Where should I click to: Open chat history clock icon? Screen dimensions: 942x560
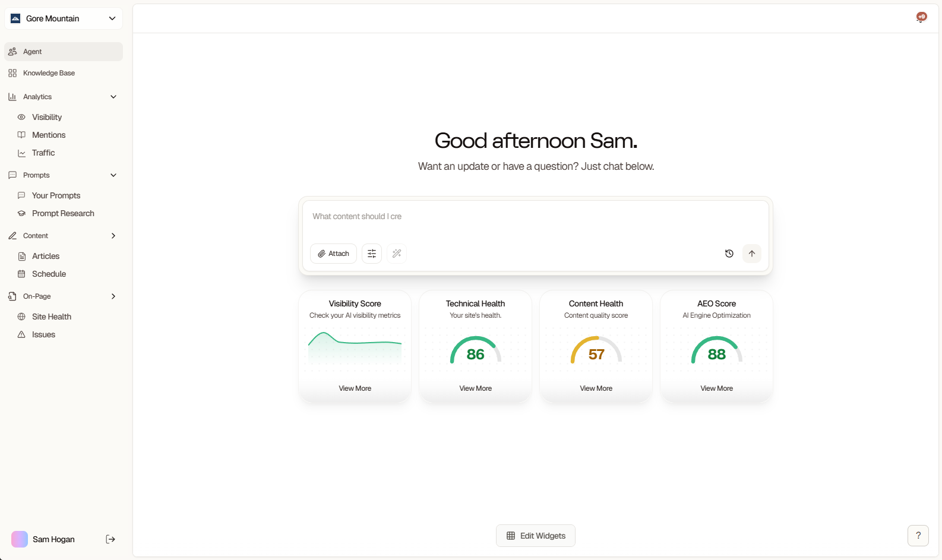729,254
